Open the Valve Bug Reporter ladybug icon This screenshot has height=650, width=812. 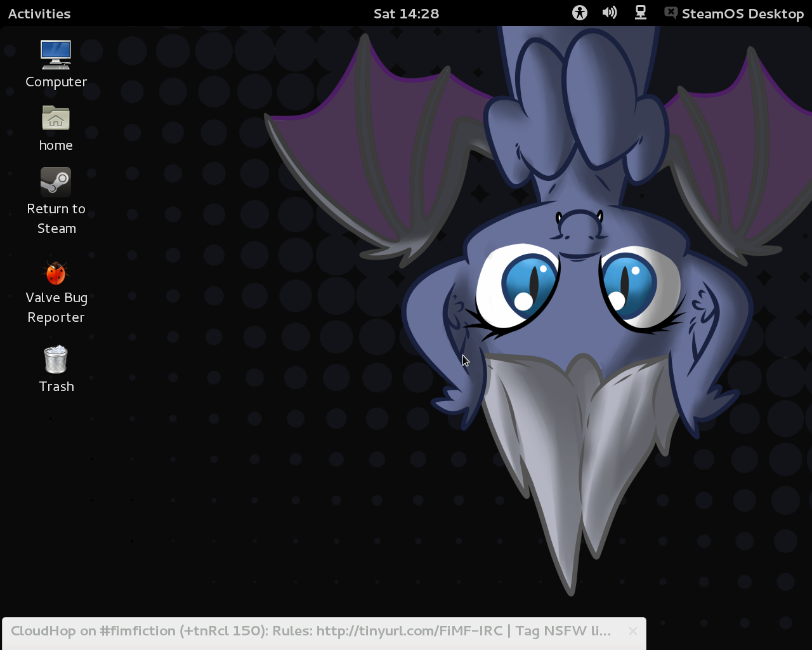[56, 273]
